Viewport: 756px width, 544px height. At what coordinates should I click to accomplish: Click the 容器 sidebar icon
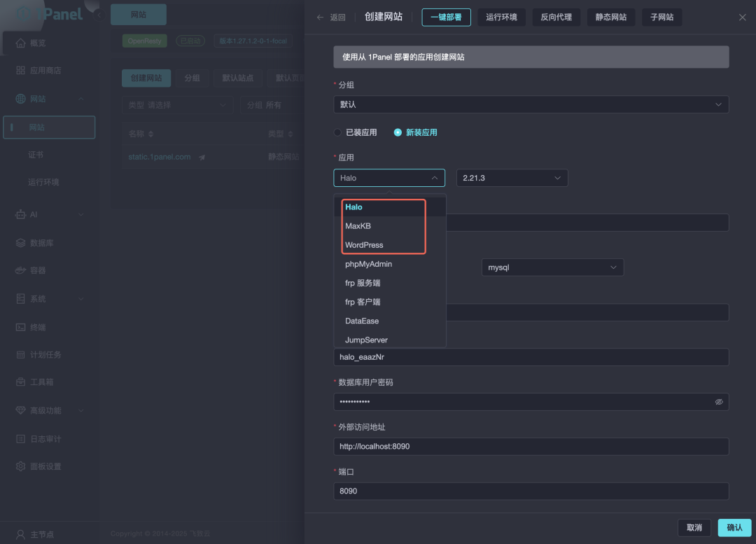click(x=20, y=270)
